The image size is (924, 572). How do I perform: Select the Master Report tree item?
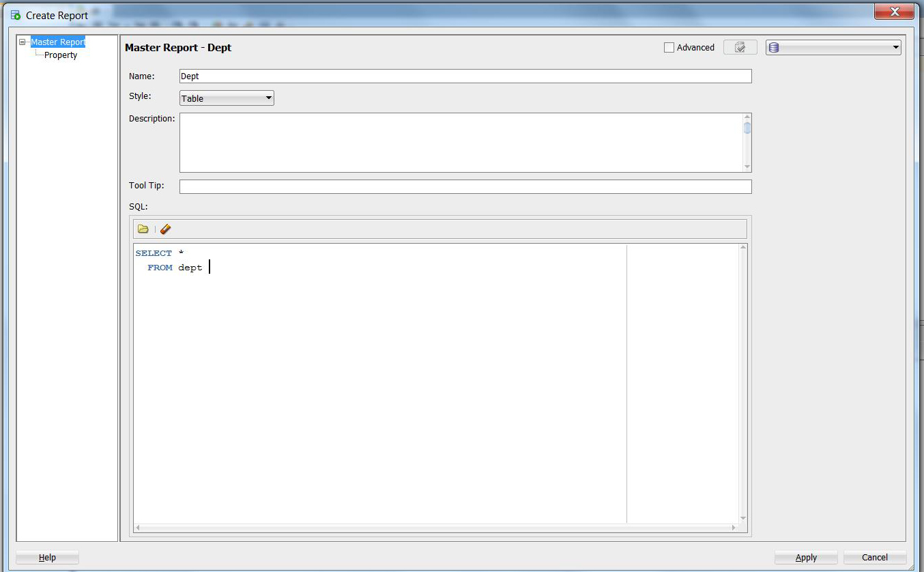(58, 42)
